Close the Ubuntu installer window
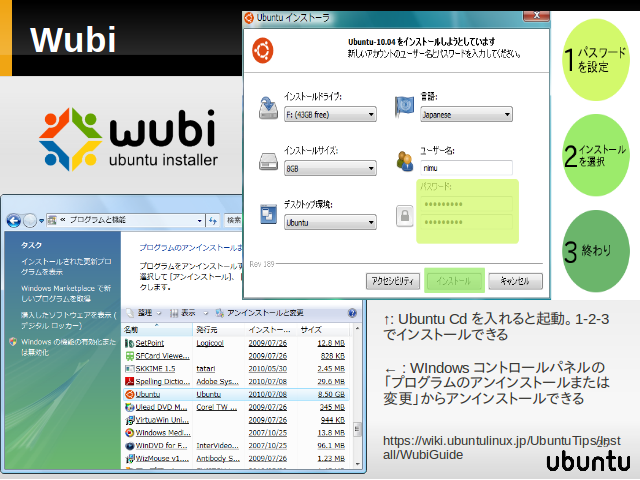The height and width of the screenshot is (480, 640). [x=536, y=15]
